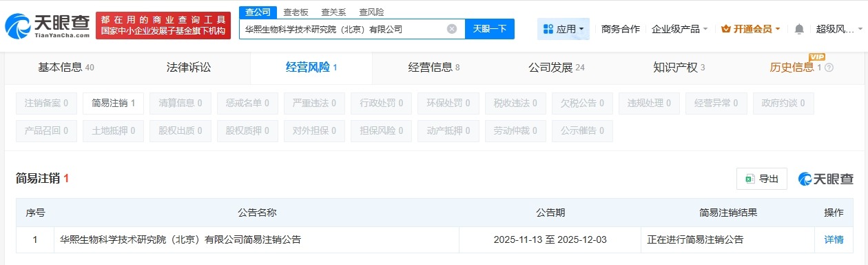Open 详情 for the 简易注销公告 row

click(x=834, y=240)
